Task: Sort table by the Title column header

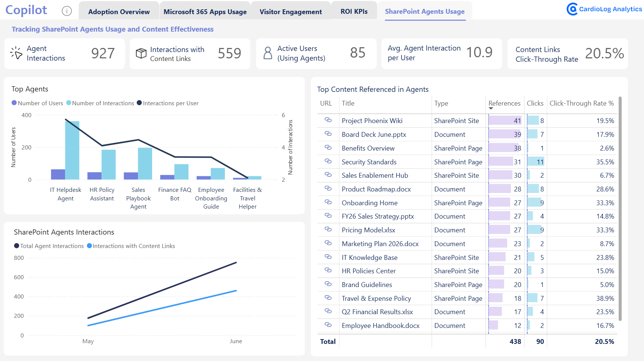Action: coord(348,103)
